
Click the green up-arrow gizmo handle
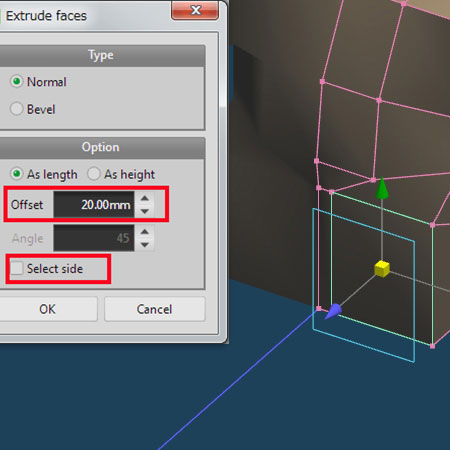coord(382,188)
